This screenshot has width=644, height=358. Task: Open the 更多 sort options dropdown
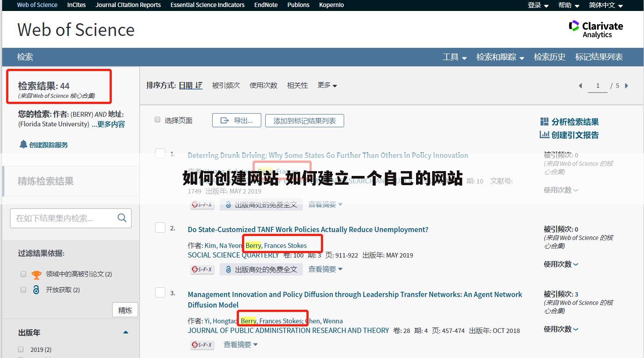click(327, 85)
